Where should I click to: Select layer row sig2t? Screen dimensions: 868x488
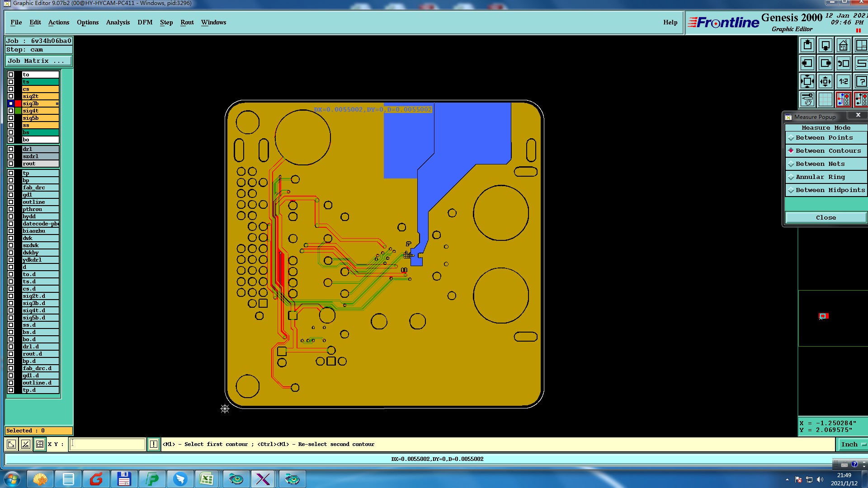(40, 96)
